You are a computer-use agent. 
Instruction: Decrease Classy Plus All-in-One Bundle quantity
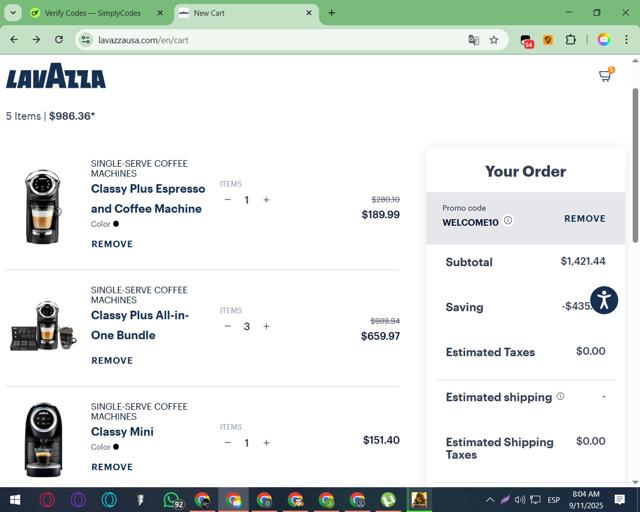point(228,326)
